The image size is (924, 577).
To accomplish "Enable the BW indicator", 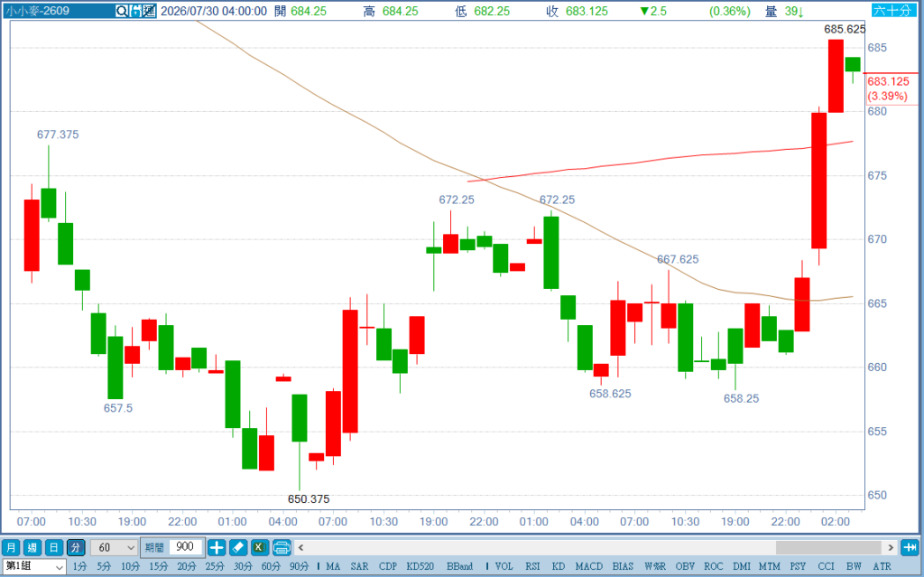I will pyautogui.click(x=854, y=566).
